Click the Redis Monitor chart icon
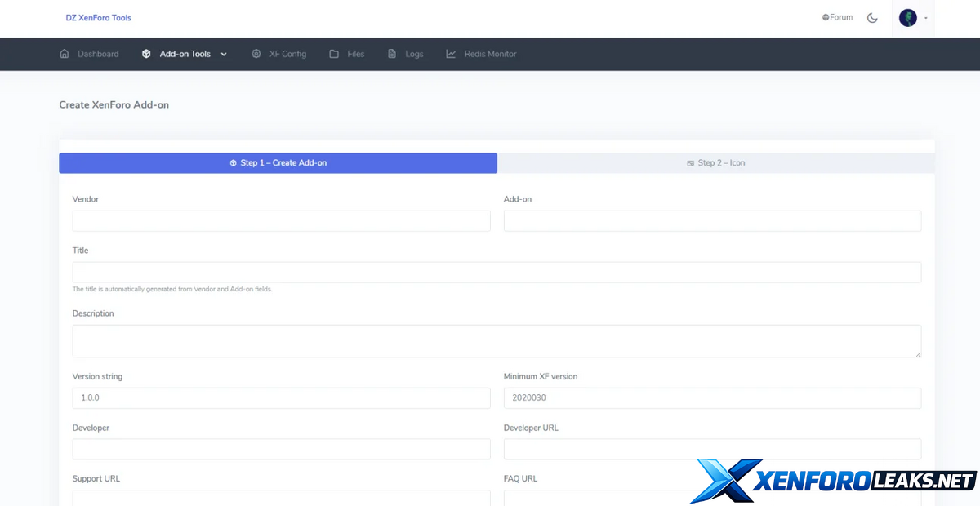 point(451,54)
